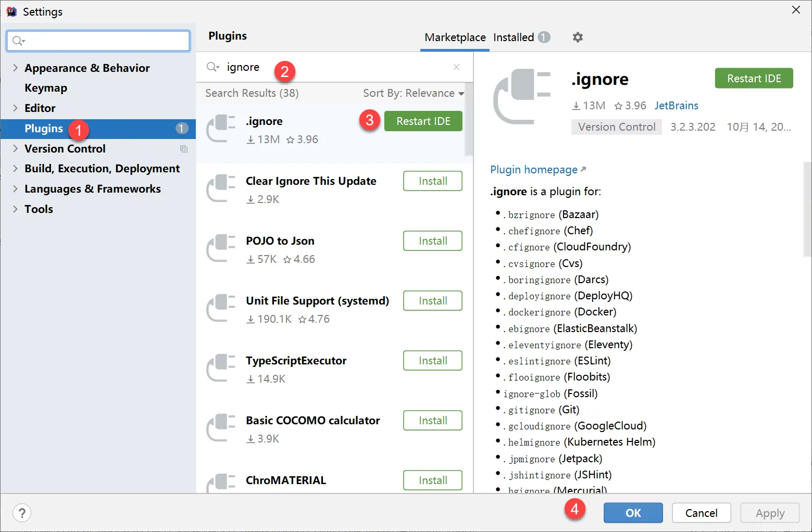Expand the Editor settings node
The width and height of the screenshot is (812, 532).
coord(15,108)
